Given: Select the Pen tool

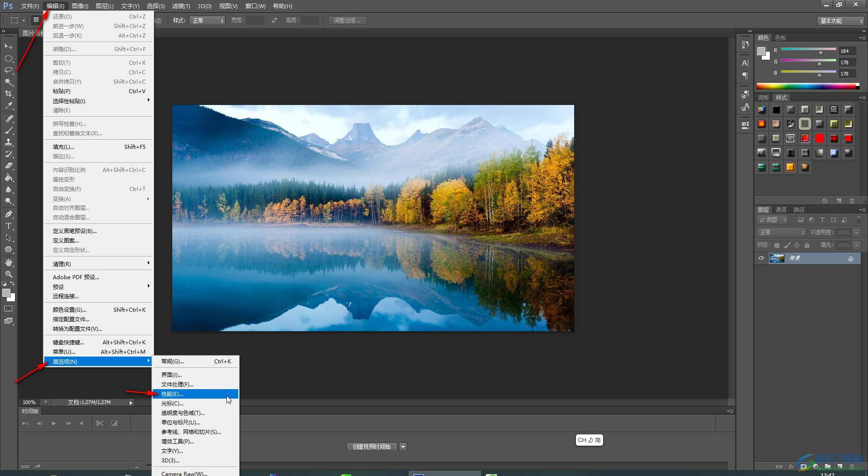Looking at the screenshot, I should point(9,214).
